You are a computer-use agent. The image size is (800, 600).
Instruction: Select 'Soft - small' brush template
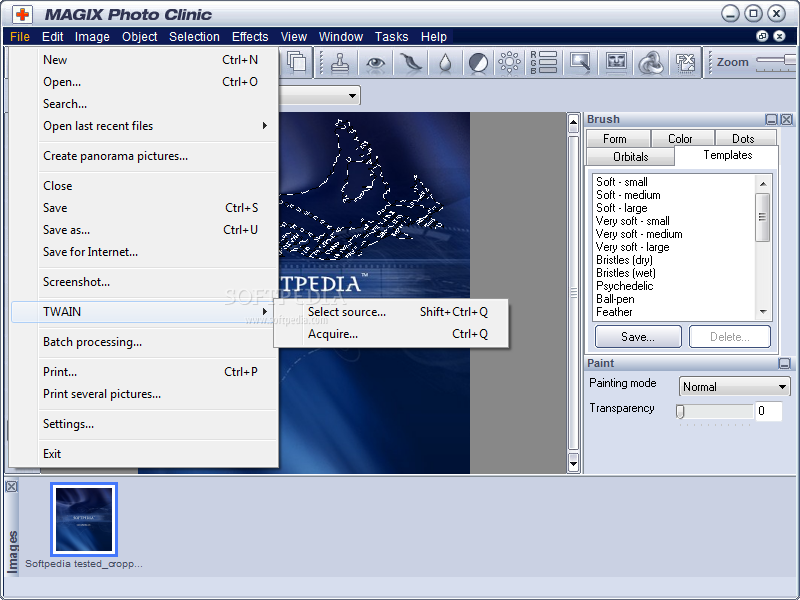click(x=622, y=182)
